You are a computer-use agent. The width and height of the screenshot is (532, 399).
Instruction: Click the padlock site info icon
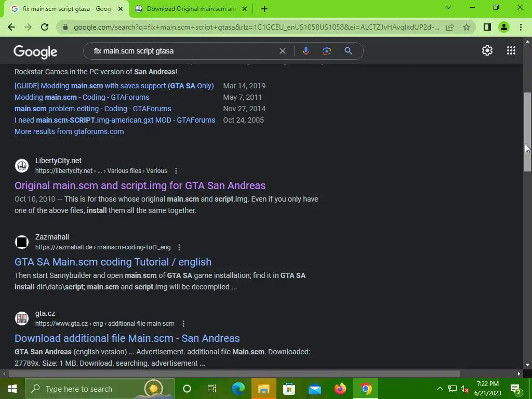[x=65, y=27]
